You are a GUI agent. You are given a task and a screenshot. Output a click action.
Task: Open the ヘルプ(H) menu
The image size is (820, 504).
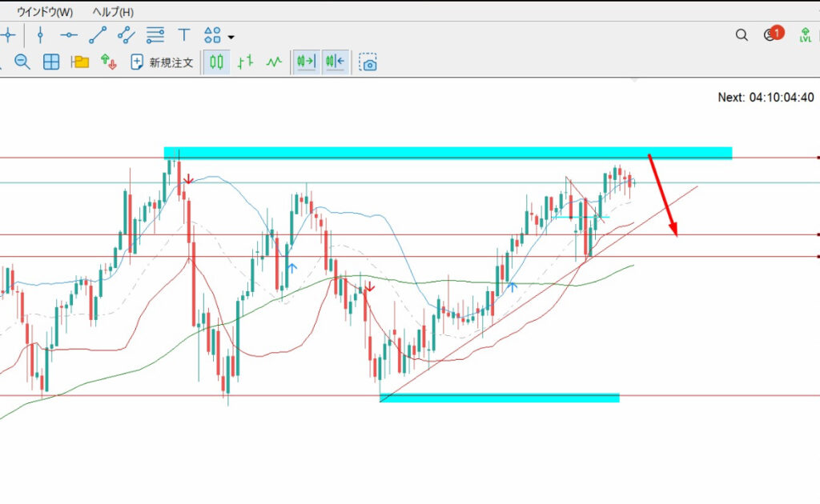coord(113,12)
